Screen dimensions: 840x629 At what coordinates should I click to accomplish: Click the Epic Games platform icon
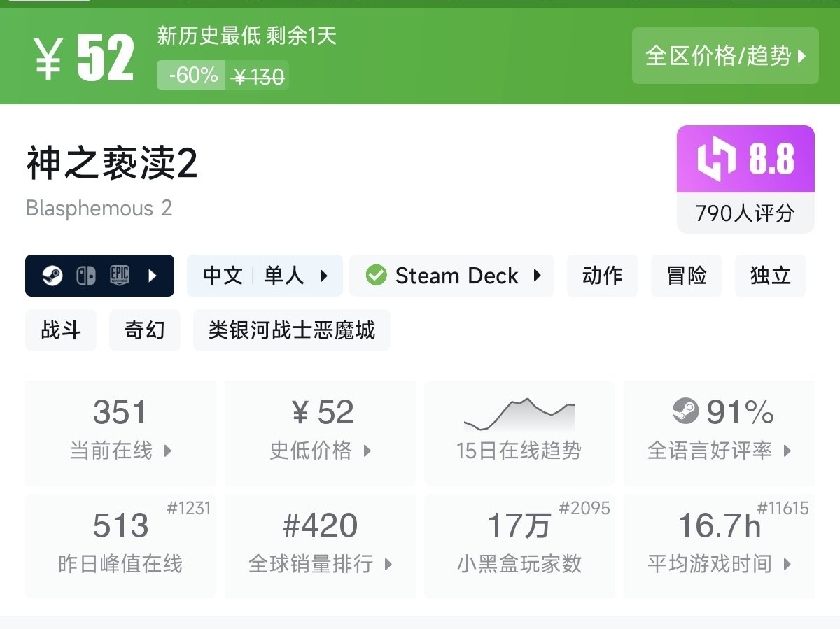point(120,276)
